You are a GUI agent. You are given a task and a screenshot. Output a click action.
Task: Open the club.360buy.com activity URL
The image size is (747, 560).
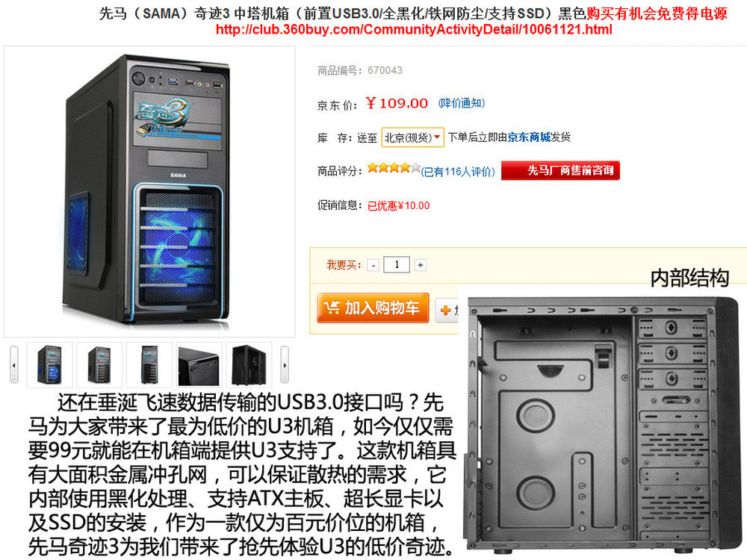click(414, 30)
